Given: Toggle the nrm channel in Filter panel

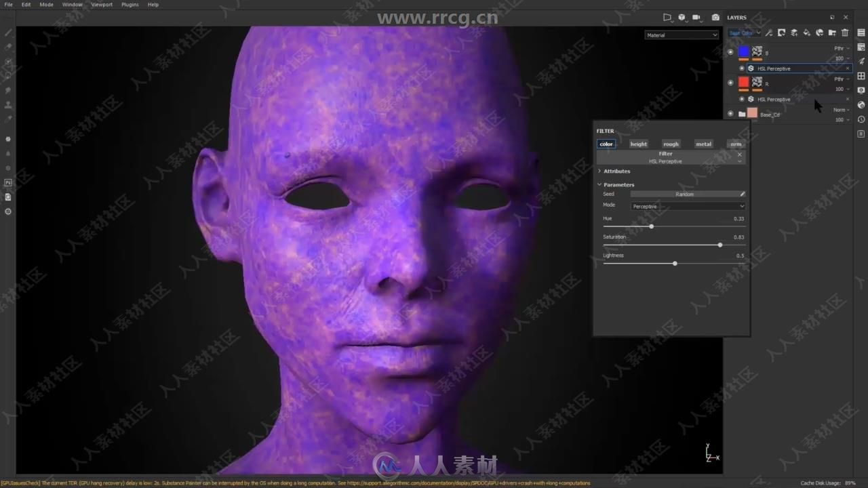Looking at the screenshot, I should [x=736, y=144].
